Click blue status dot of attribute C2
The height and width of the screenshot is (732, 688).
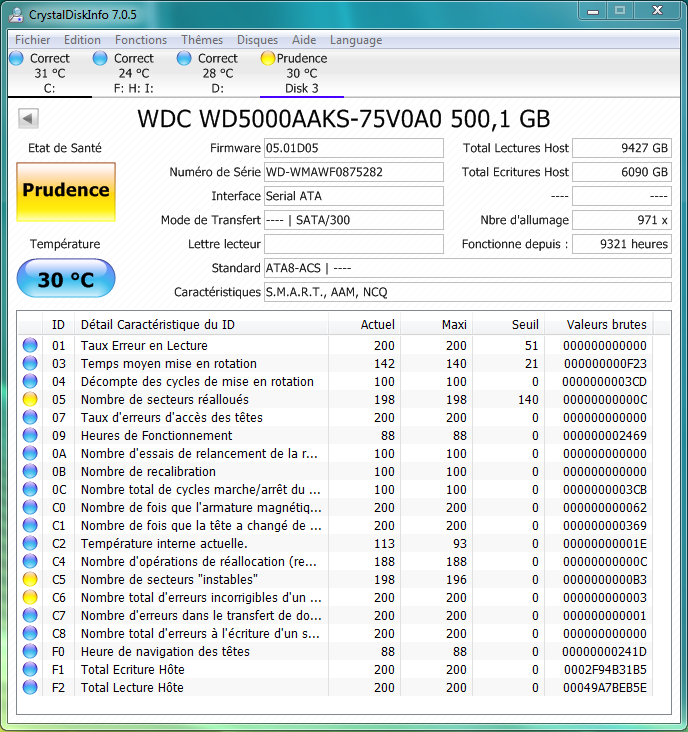click(30, 543)
